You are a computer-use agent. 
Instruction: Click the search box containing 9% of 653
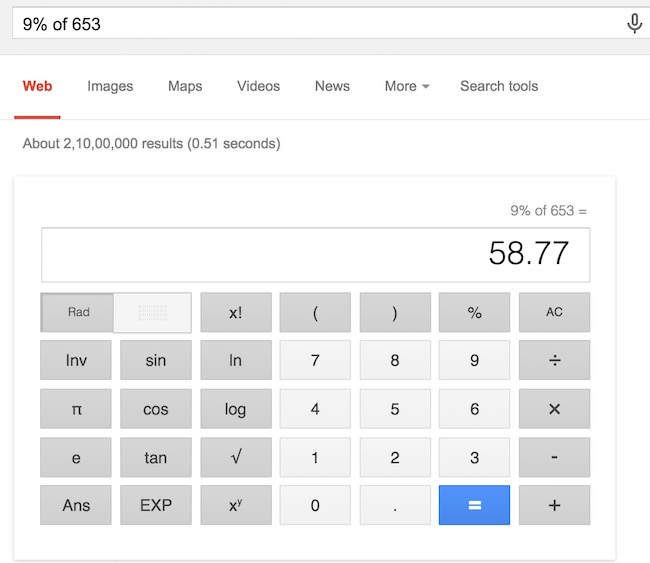310,23
